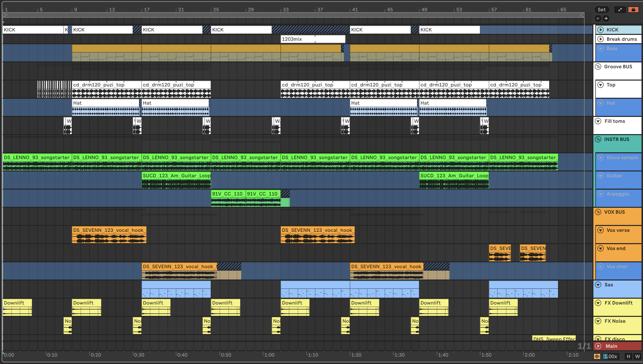The height and width of the screenshot is (364, 643).
Task: Collapse the Groove BUS group
Action: coord(598,67)
